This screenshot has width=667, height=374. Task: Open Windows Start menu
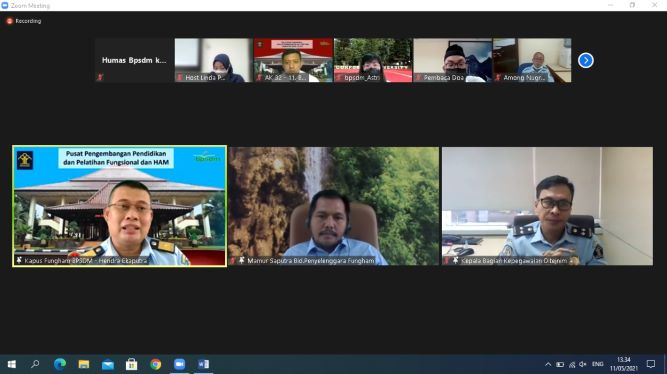point(11,364)
